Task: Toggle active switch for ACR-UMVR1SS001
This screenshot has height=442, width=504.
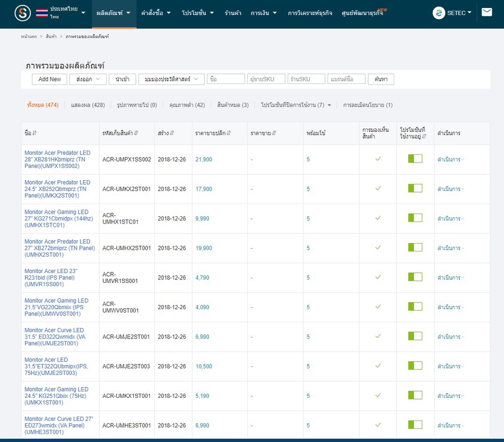Action: pos(415,277)
